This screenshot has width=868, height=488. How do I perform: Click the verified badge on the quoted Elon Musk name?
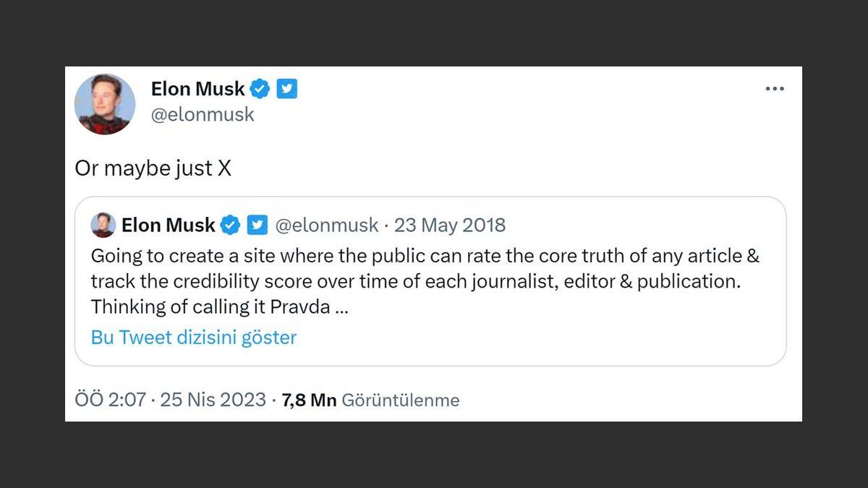click(x=231, y=225)
